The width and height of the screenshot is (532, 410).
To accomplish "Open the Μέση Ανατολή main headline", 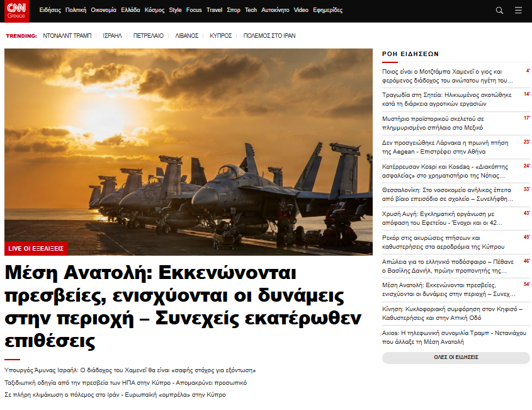I will [x=183, y=307].
